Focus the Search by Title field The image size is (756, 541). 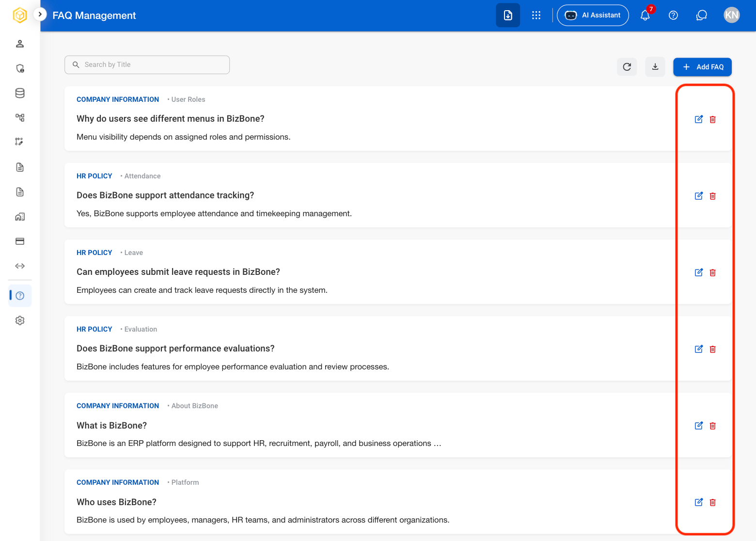[x=147, y=65]
